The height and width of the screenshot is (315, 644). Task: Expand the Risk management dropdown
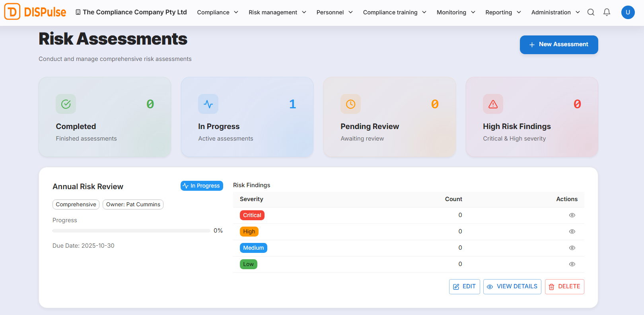[x=277, y=12]
